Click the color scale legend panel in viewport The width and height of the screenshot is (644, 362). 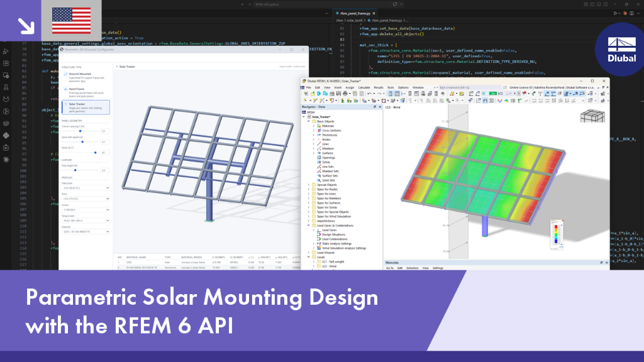(557, 234)
